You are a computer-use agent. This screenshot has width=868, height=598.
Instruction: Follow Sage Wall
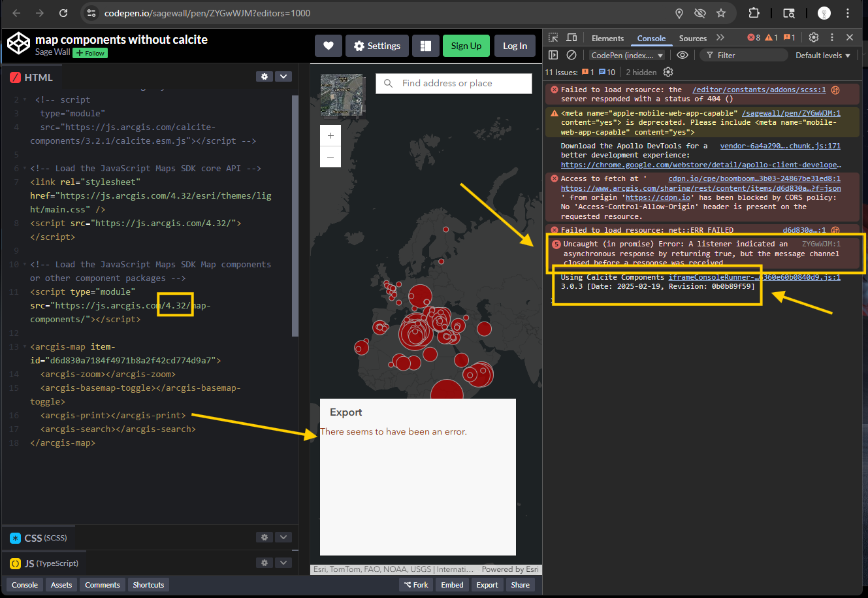(90, 53)
